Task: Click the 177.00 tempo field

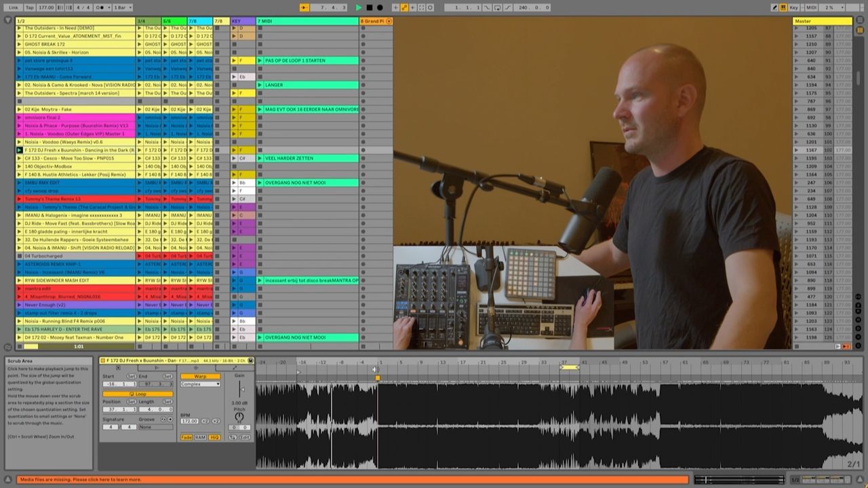Action: (46, 7)
